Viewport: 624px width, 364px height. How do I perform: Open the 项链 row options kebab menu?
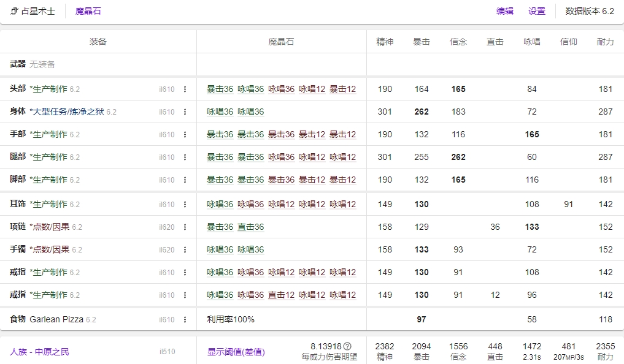(185, 226)
